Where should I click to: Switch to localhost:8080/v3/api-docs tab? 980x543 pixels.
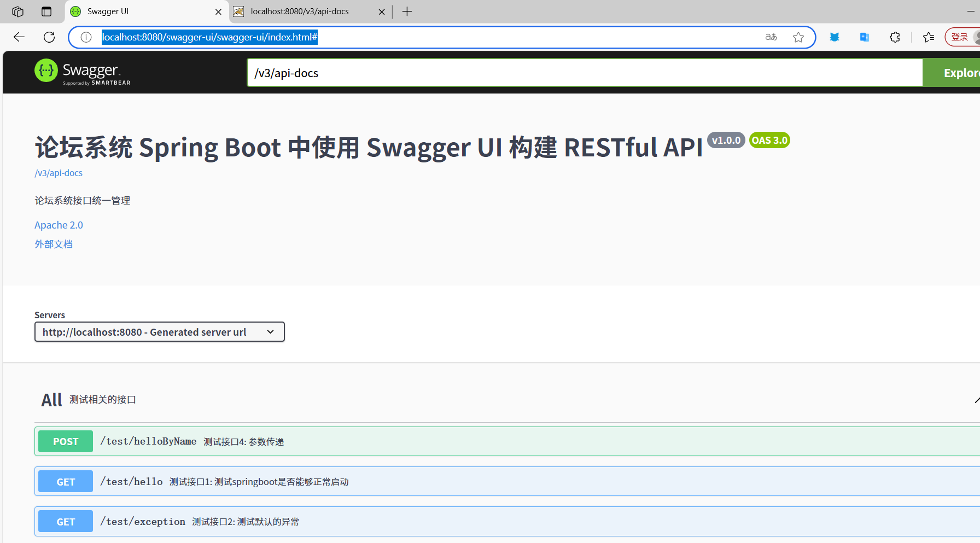[x=310, y=11]
